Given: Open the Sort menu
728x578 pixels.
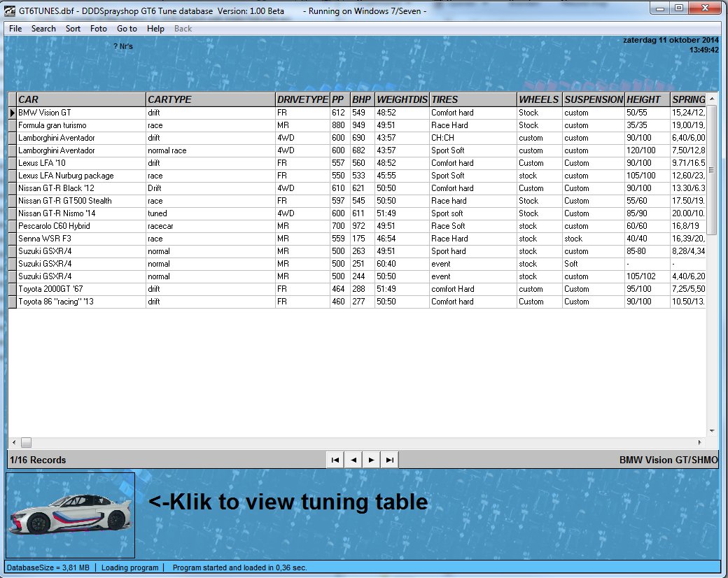Looking at the screenshot, I should click(73, 28).
